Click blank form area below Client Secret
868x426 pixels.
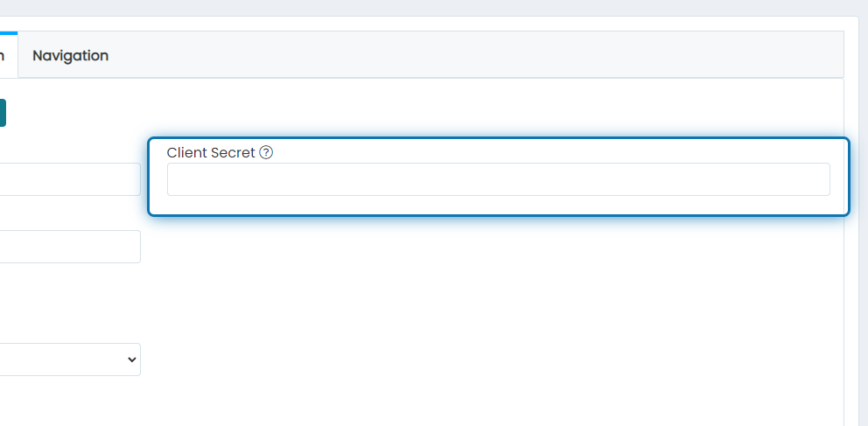493,310
